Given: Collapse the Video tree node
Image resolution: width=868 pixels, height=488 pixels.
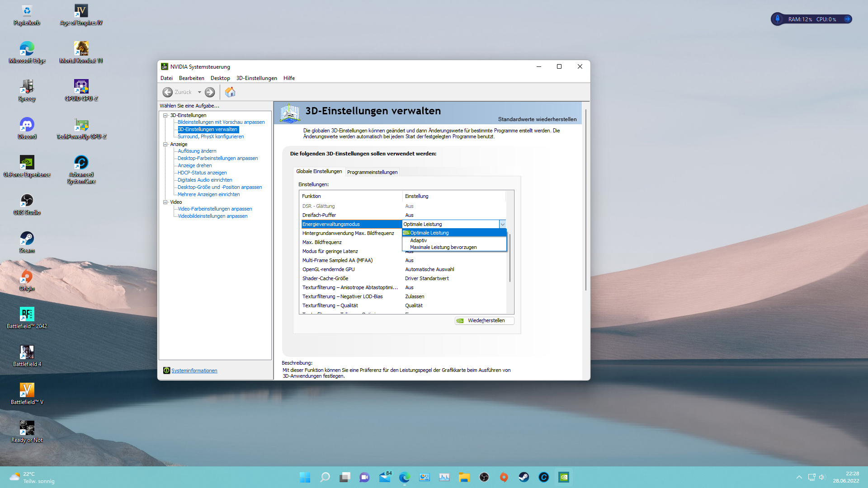Looking at the screenshot, I should coord(165,202).
